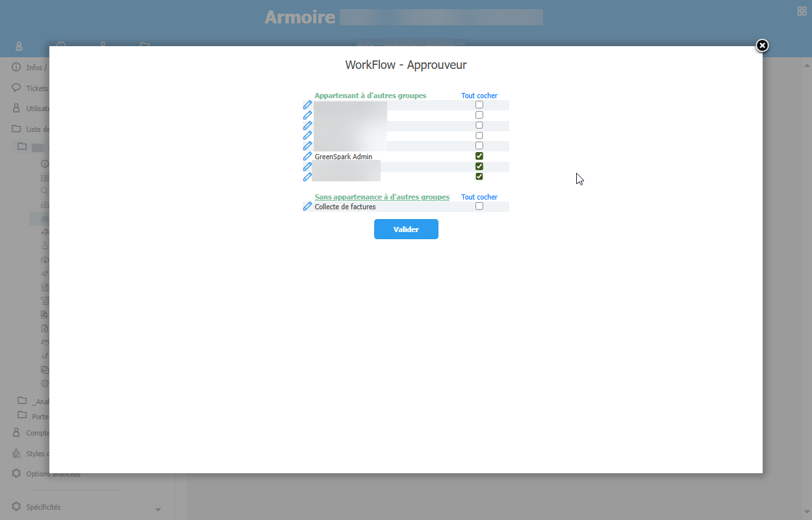Click the sidebar scroll-down arrow near Spécificités
812x520 pixels.
(x=158, y=510)
